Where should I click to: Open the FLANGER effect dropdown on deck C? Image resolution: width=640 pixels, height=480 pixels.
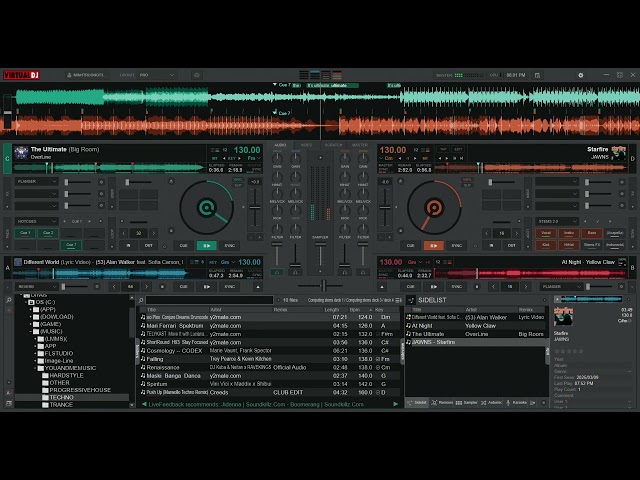(x=36, y=181)
